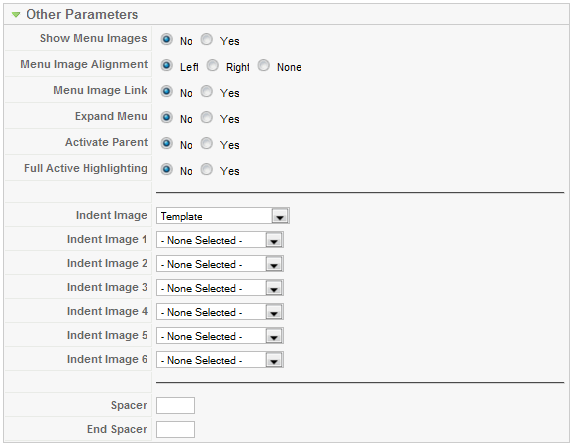Choose Left for Menu Image Alignment
Viewport: 573px width, 445px height.
coord(166,65)
